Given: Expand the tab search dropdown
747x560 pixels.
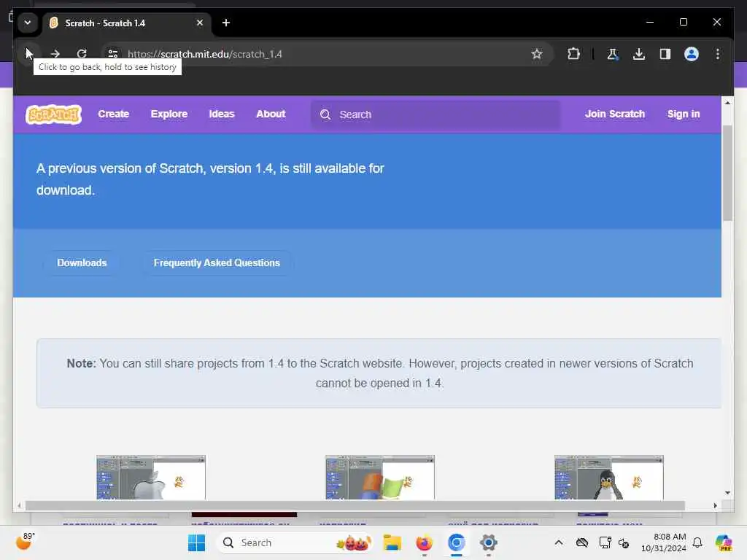Looking at the screenshot, I should tap(28, 23).
